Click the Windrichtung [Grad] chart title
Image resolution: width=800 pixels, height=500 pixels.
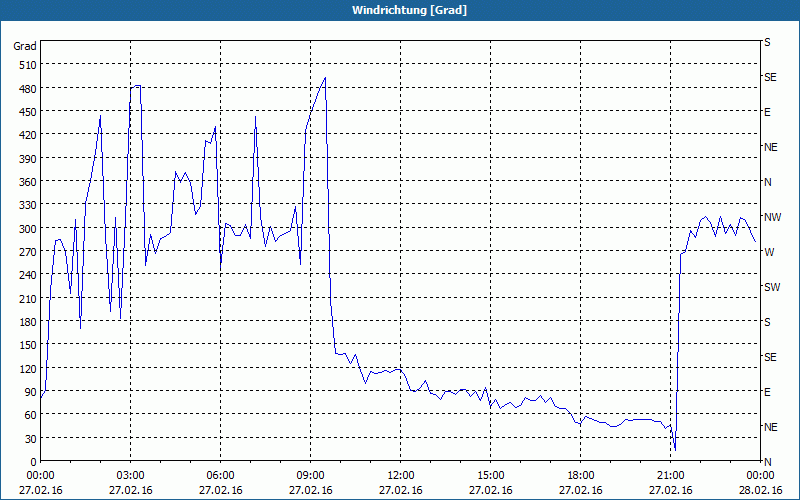409,10
